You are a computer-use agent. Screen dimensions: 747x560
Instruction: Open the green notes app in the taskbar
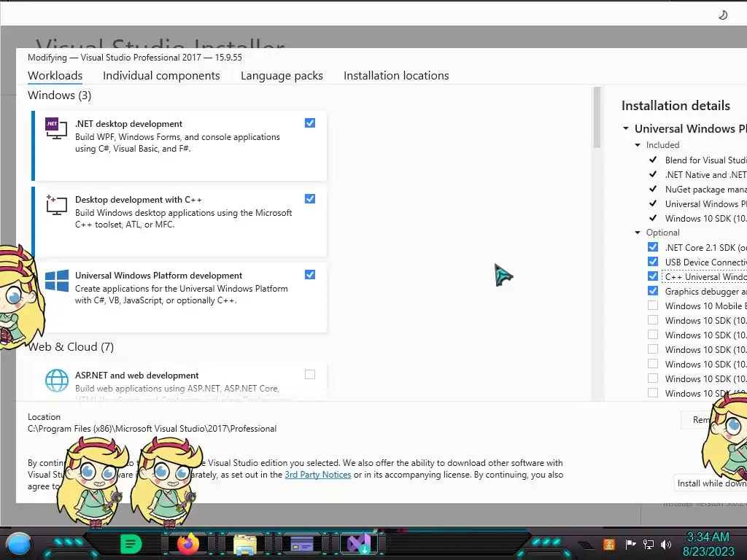click(131, 544)
